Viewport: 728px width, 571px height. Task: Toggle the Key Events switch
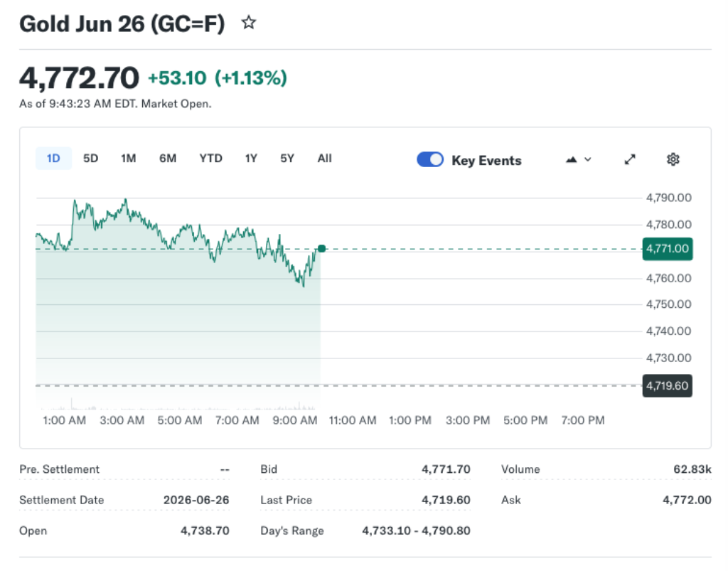(x=429, y=159)
